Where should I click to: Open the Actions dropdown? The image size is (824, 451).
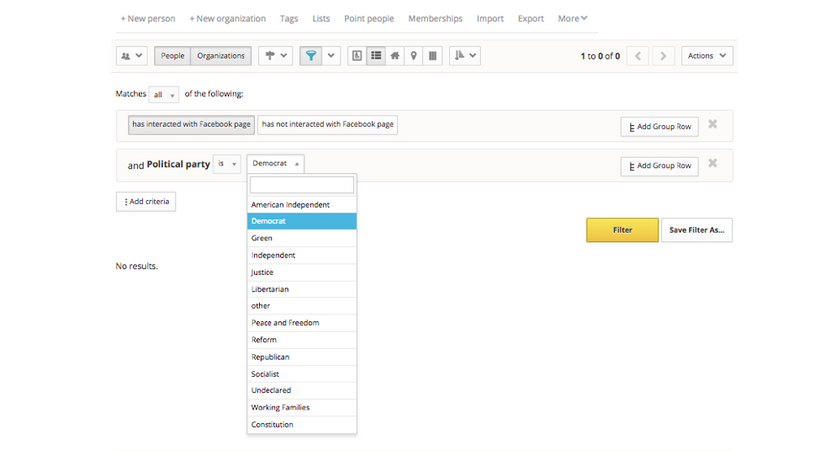[x=707, y=56]
